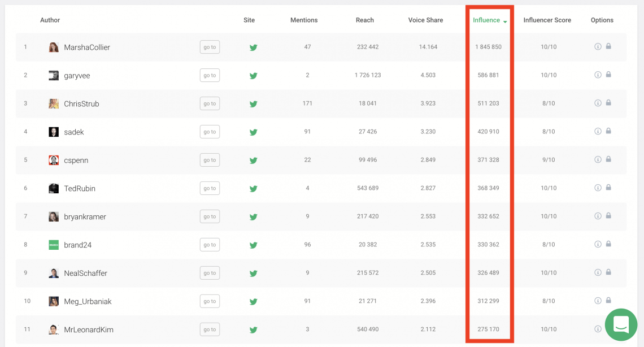Click the author name ChrisStrub
The image size is (644, 347).
click(x=81, y=104)
